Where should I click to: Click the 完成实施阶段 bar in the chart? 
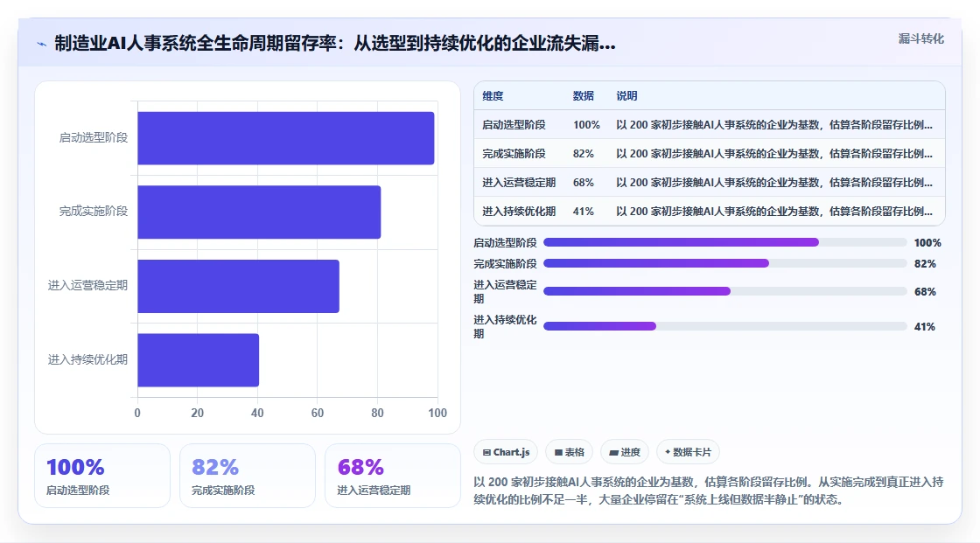pyautogui.click(x=259, y=212)
